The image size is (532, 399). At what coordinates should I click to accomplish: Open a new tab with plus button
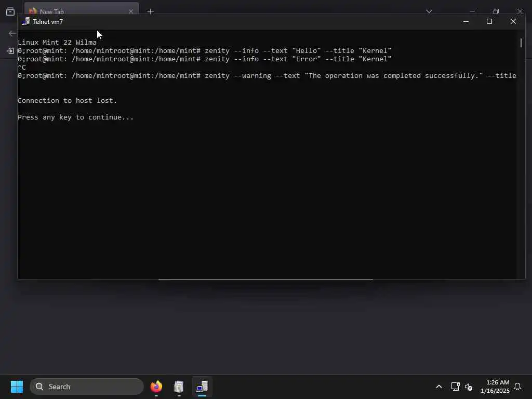tap(150, 11)
